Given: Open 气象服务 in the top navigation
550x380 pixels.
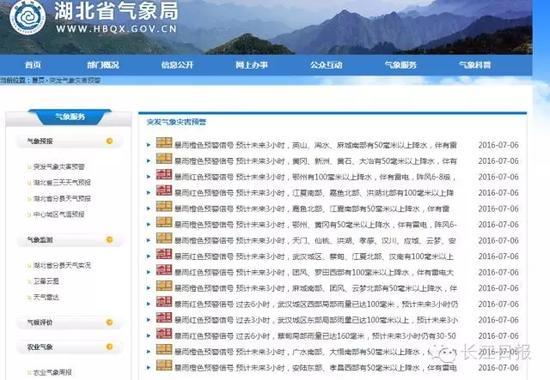Looking at the screenshot, I should click(x=400, y=65).
